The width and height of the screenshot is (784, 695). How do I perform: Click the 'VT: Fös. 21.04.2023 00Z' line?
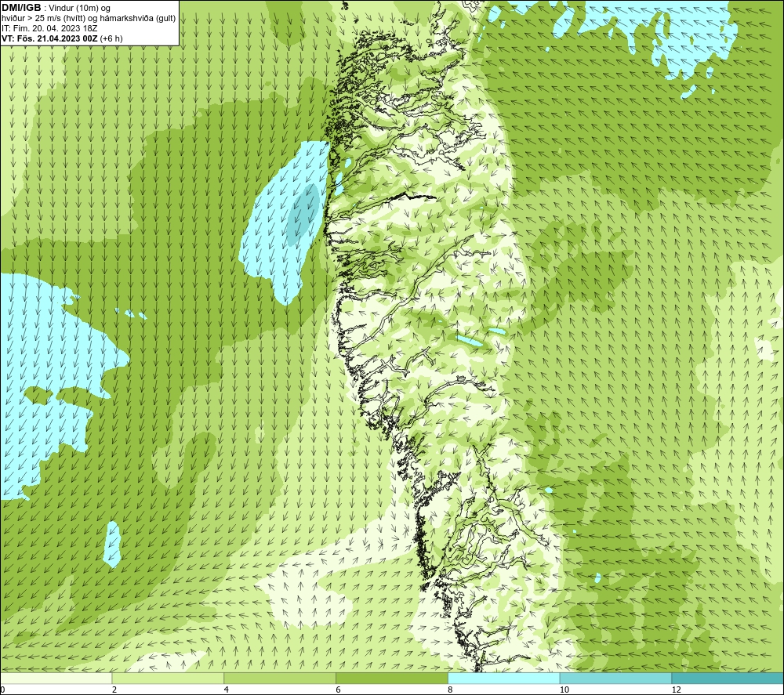pyautogui.click(x=49, y=38)
